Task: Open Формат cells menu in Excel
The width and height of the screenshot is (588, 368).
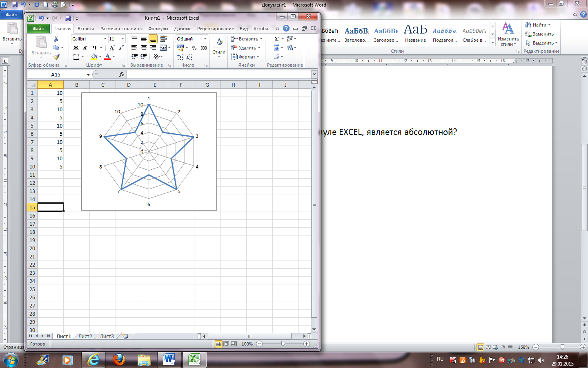Action: [245, 57]
